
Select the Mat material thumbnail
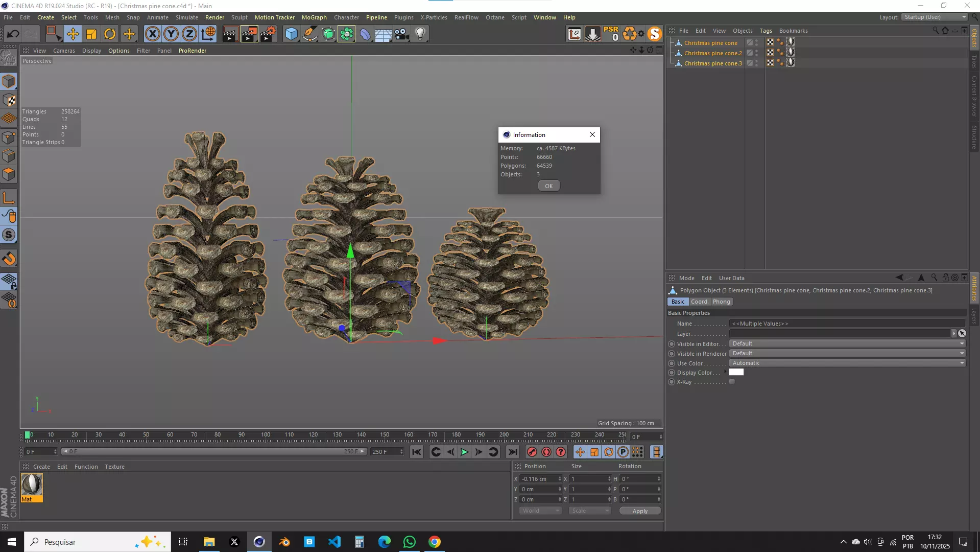point(32,488)
